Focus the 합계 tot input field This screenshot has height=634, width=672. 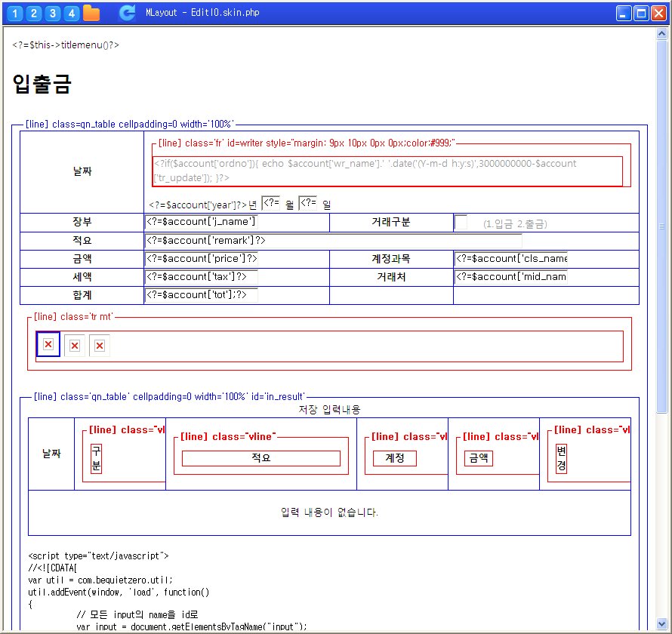[201, 295]
